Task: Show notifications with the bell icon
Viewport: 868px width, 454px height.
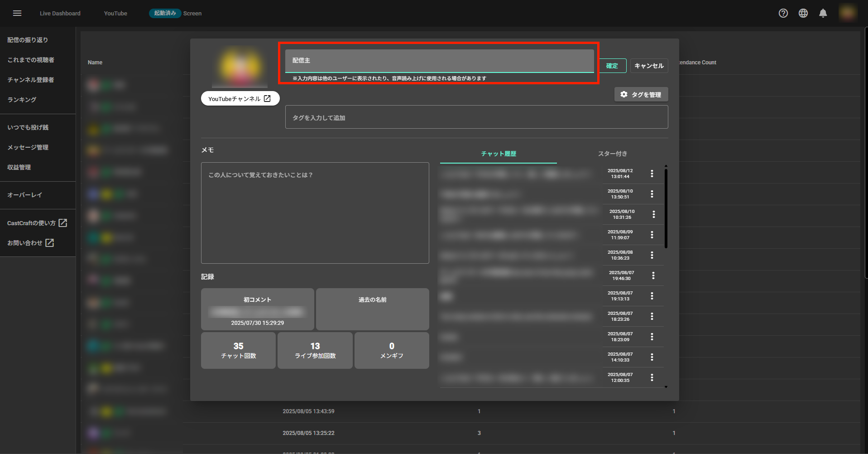Action: click(823, 13)
